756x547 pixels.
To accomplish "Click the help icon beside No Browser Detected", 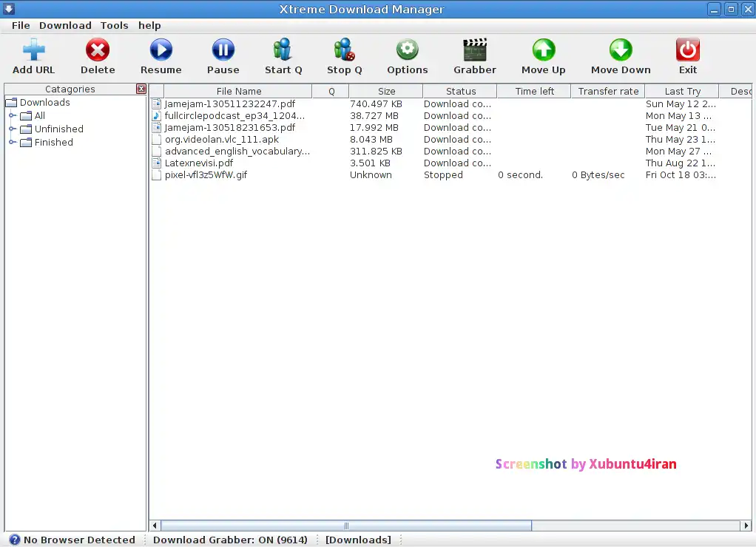I will (15, 540).
